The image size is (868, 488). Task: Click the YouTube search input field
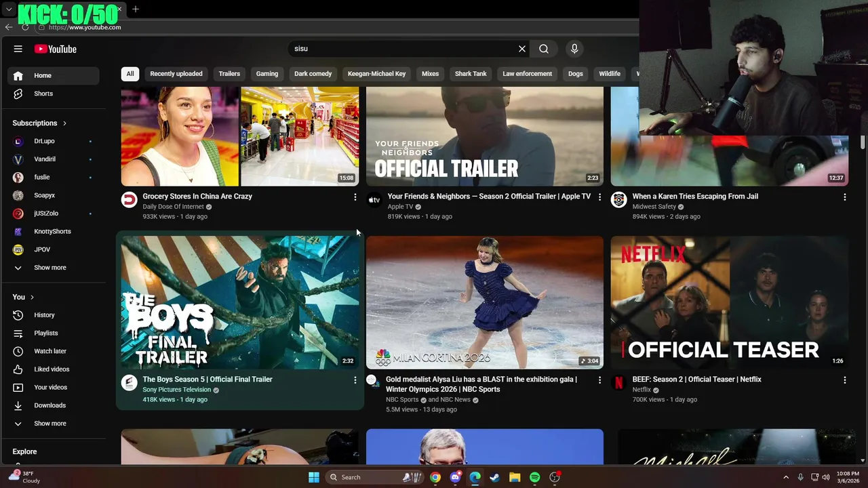[403, 49]
